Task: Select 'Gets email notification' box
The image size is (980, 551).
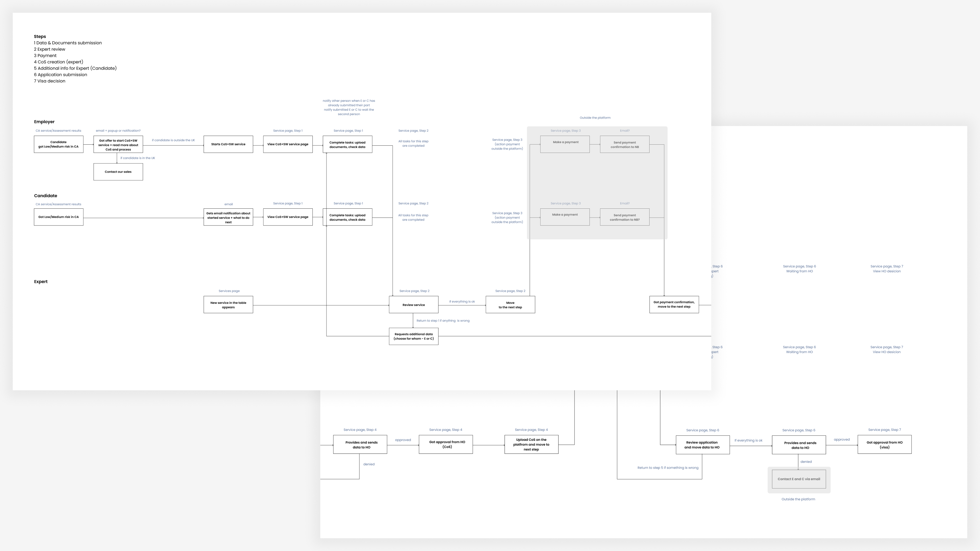Action: click(x=228, y=217)
